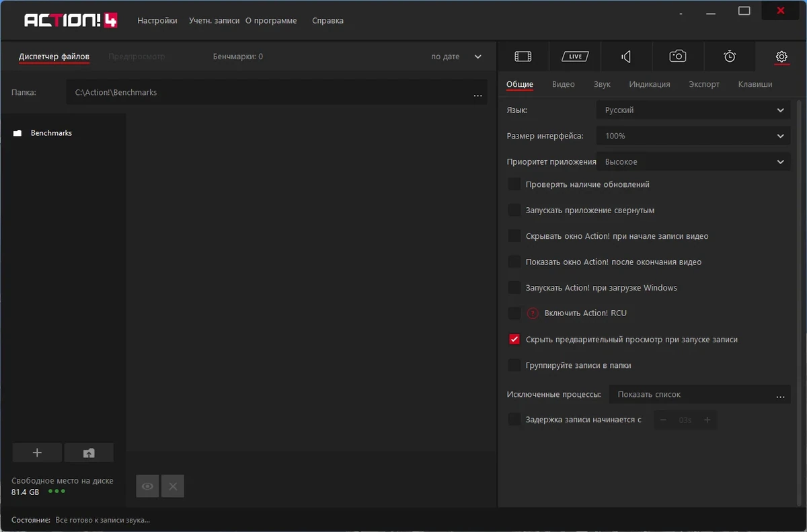Switch to the LIVE streaming icon
The width and height of the screenshot is (807, 532).
click(x=575, y=56)
